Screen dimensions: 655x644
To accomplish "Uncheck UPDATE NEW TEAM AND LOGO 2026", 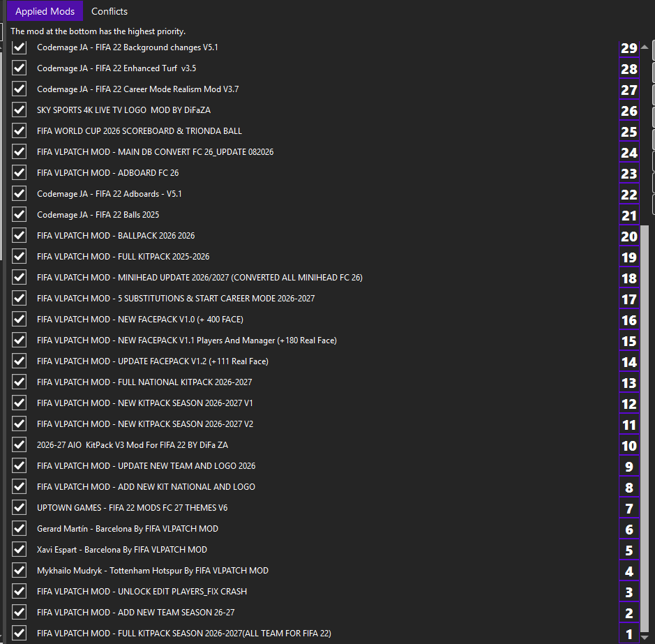I will (x=20, y=465).
